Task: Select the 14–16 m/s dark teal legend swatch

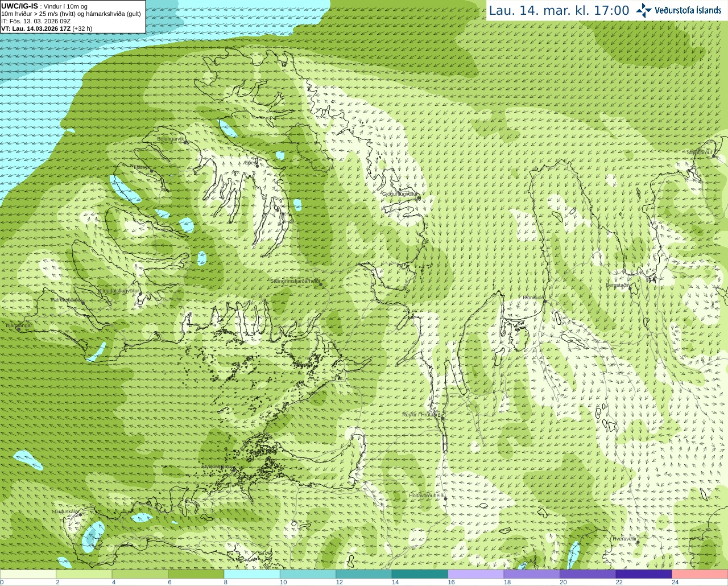Action: pos(420,574)
